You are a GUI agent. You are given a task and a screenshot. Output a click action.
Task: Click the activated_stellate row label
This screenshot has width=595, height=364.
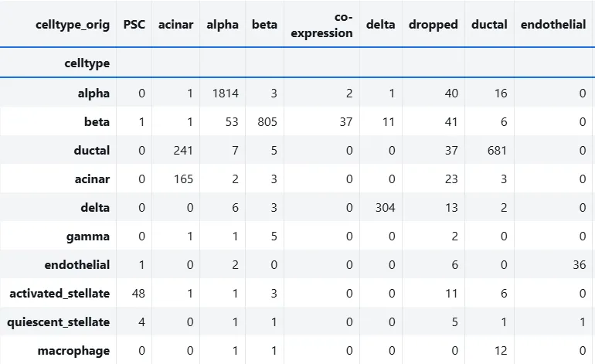[x=59, y=294]
